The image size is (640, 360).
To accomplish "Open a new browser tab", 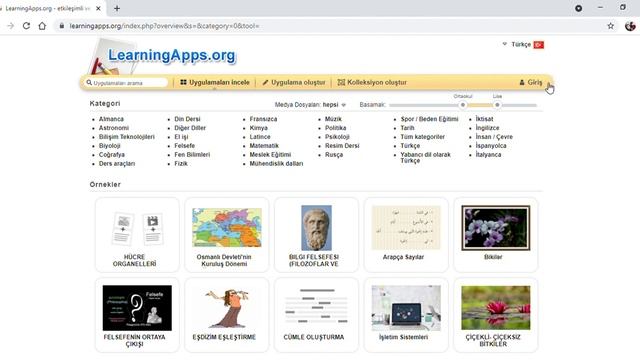I will (117, 8).
